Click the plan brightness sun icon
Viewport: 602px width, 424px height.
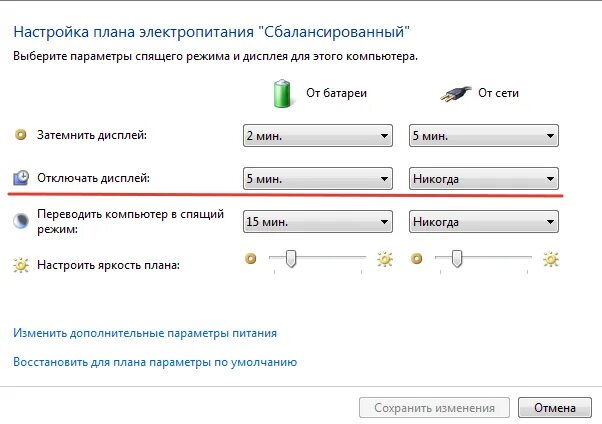22,265
